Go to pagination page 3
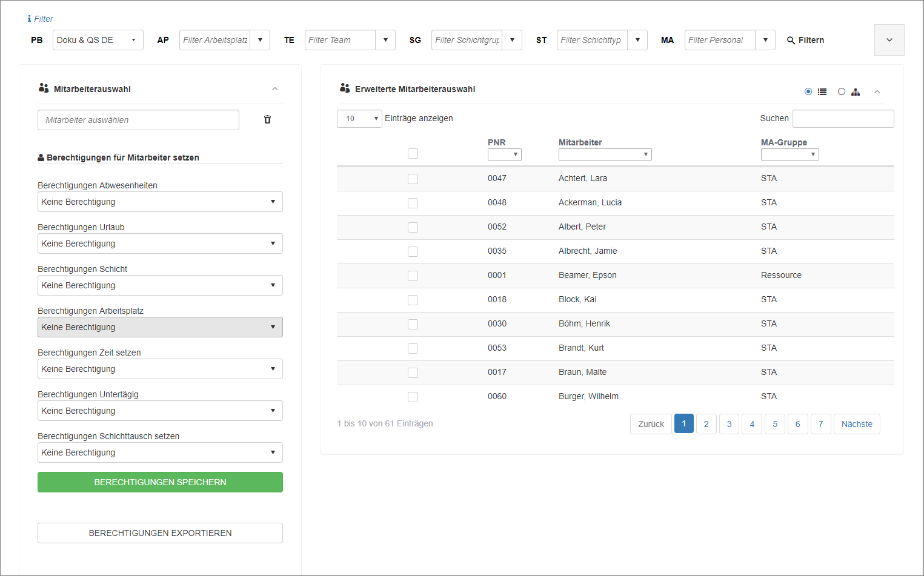The image size is (924, 576). 729,424
